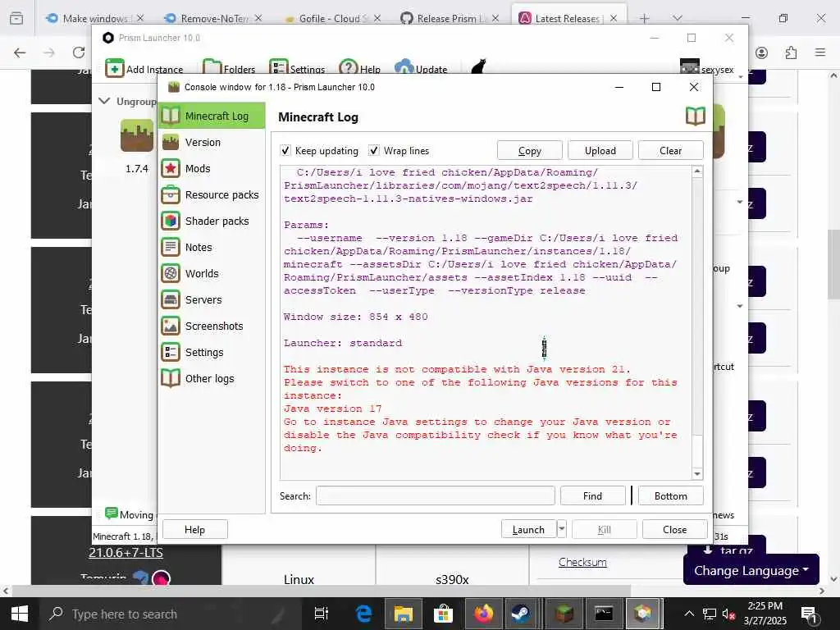840x630 pixels.
Task: Open the sexysex account dropdown
Action: (x=711, y=69)
